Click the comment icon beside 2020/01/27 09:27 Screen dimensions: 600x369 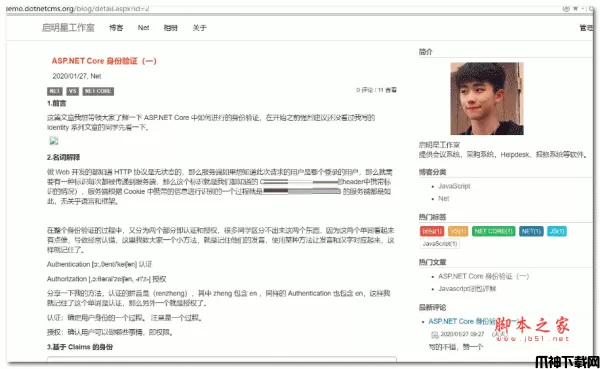click(x=435, y=335)
